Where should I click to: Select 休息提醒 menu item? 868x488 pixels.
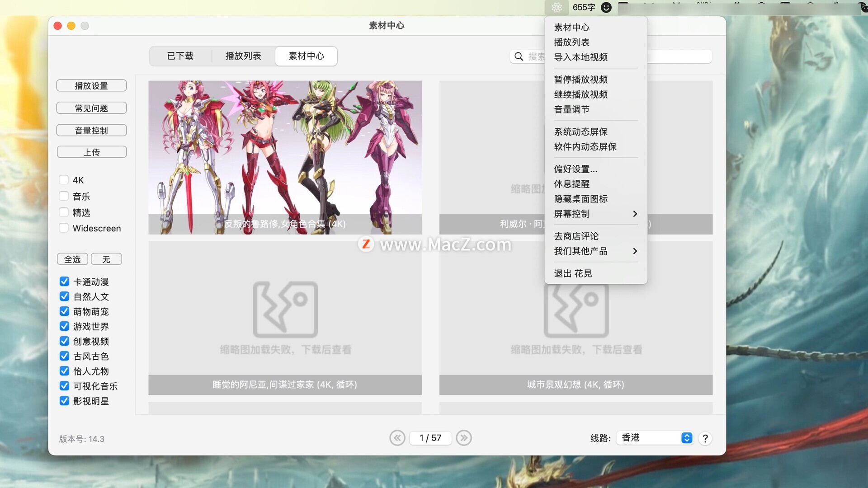click(596, 184)
